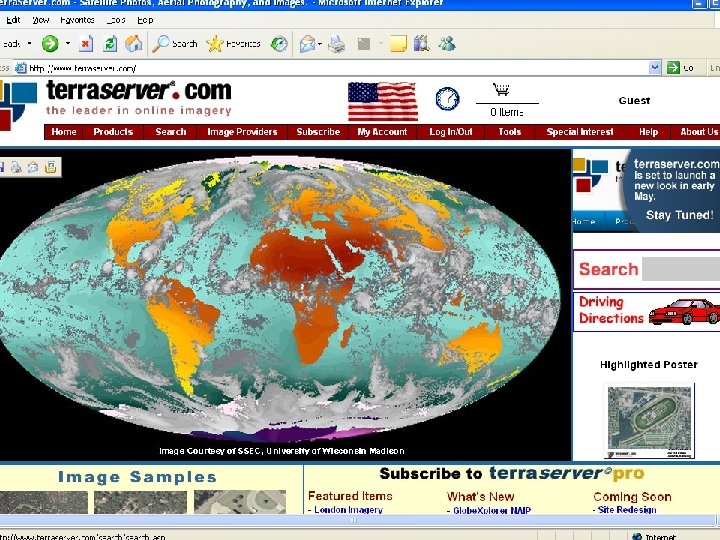
Task: Click the Site Redesign link
Action: [627, 509]
